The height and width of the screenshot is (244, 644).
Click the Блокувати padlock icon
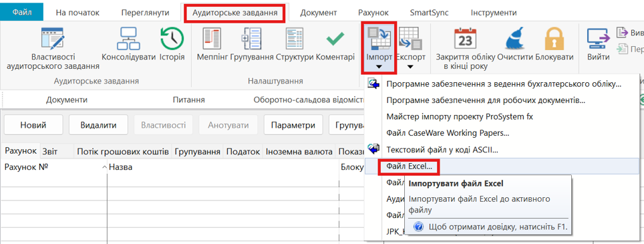point(554,39)
